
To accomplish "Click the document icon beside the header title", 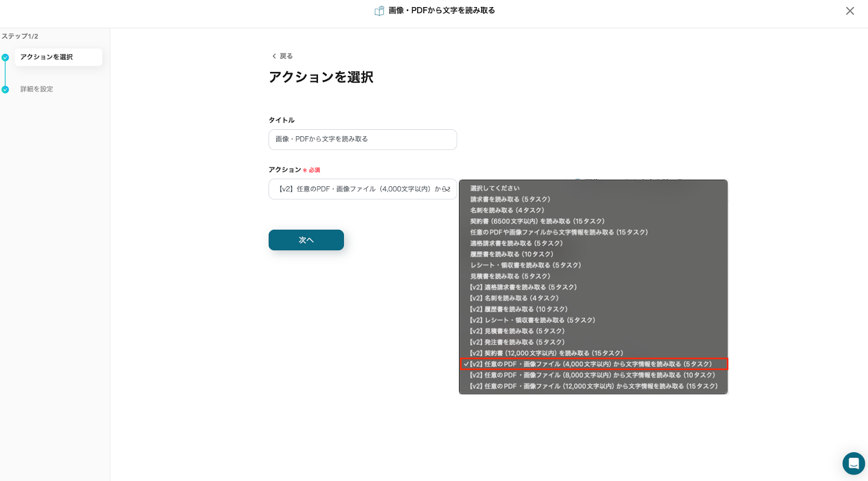I will click(x=379, y=11).
